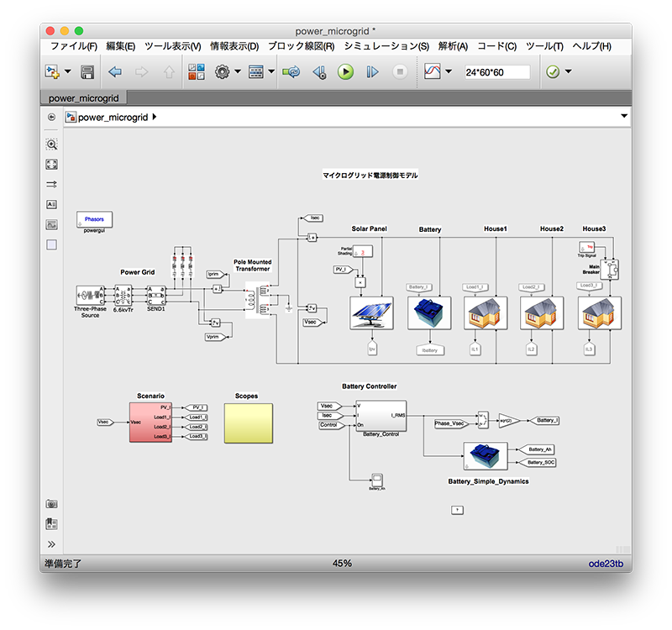Open the ファイル(F) menu
This screenshot has width=672, height=630.
click(74, 46)
